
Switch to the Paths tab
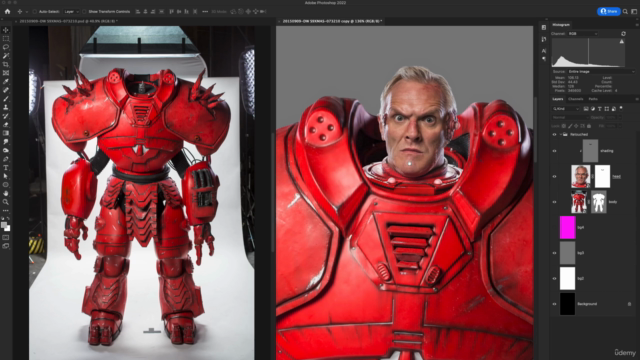pos(593,99)
